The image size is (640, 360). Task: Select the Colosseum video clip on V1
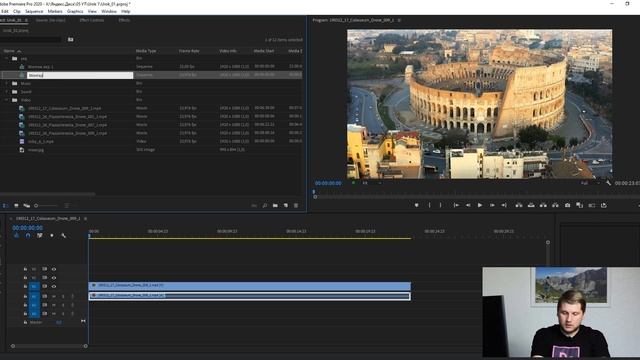[250, 286]
